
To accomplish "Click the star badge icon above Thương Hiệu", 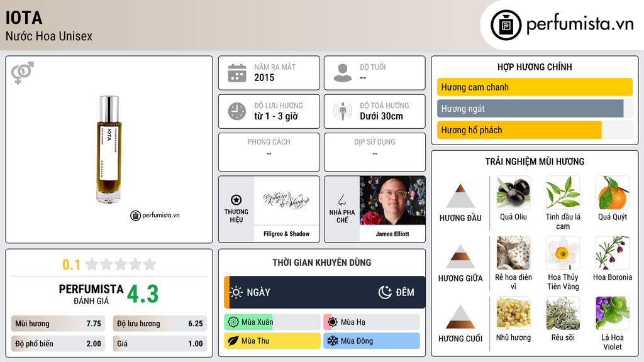I will click(x=236, y=200).
